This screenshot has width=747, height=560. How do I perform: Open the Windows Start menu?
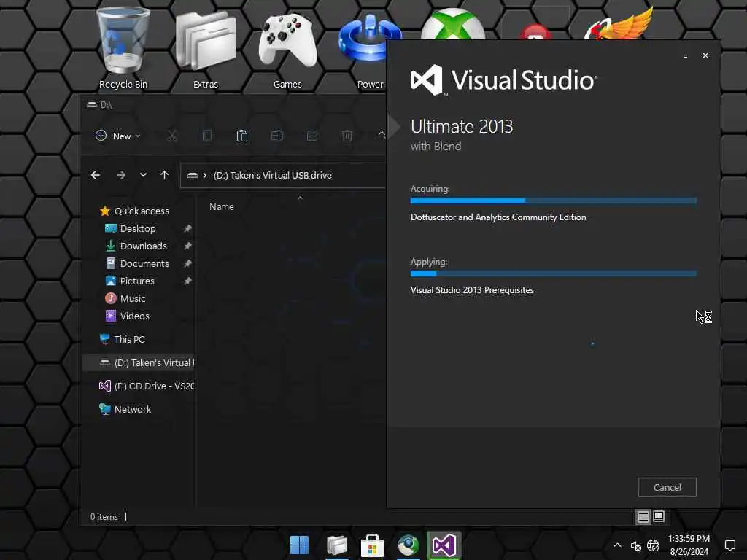299,545
